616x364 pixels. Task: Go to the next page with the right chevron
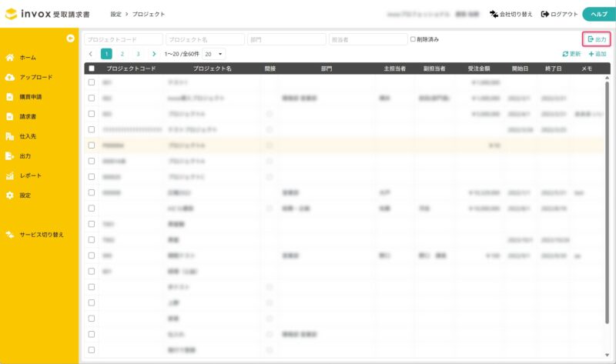pos(154,54)
